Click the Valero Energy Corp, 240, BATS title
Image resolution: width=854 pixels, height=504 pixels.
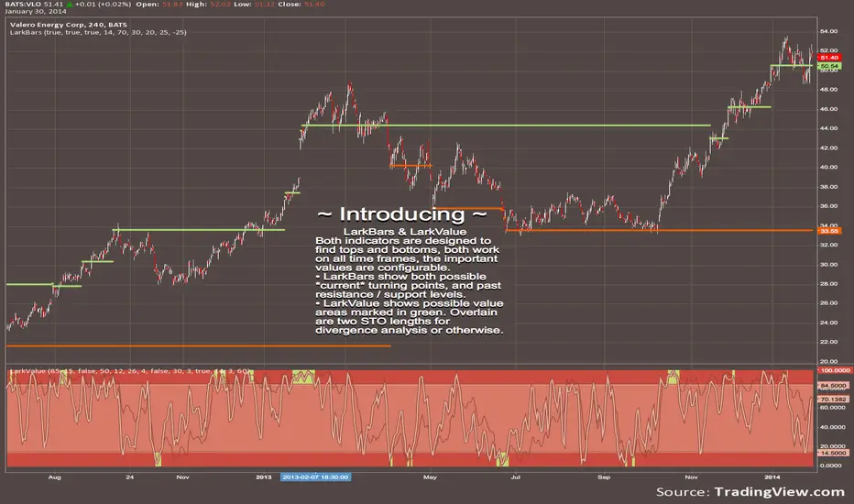coord(68,25)
